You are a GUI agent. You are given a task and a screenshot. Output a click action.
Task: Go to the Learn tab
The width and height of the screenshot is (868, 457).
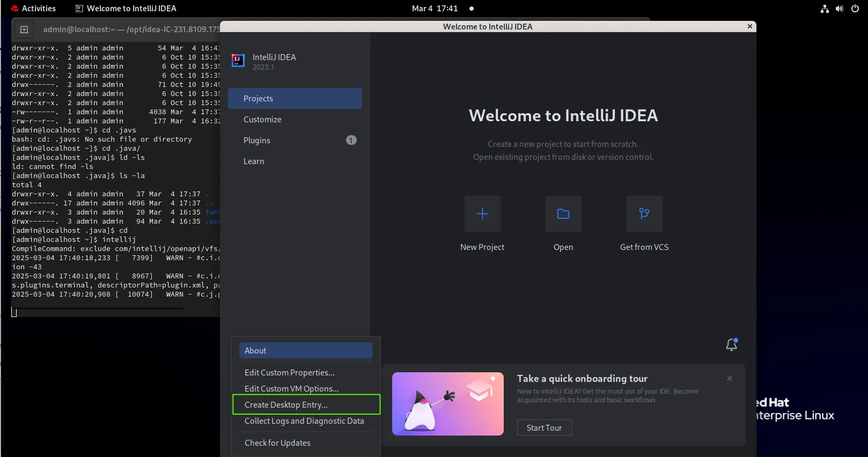(295, 161)
